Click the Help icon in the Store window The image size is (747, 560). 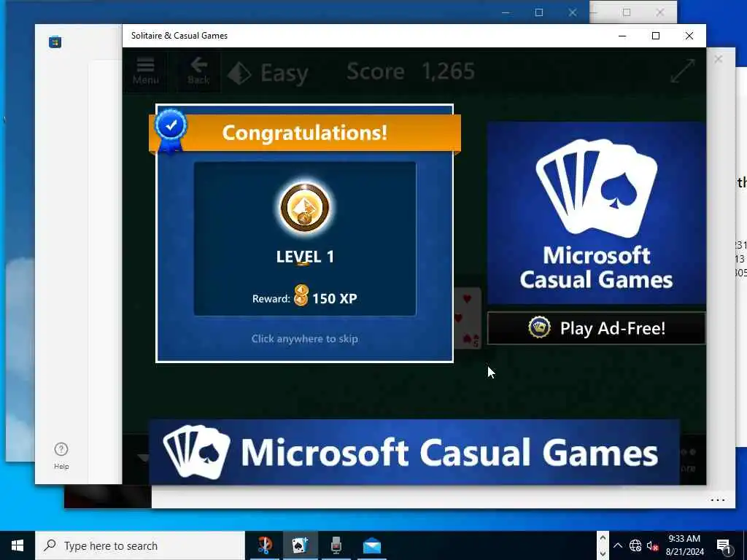pos(61,456)
